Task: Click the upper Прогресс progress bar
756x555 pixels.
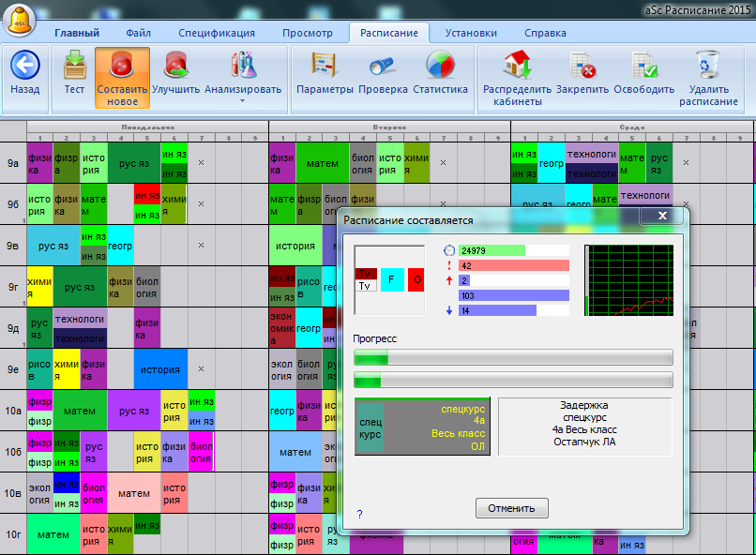Action: (512, 357)
